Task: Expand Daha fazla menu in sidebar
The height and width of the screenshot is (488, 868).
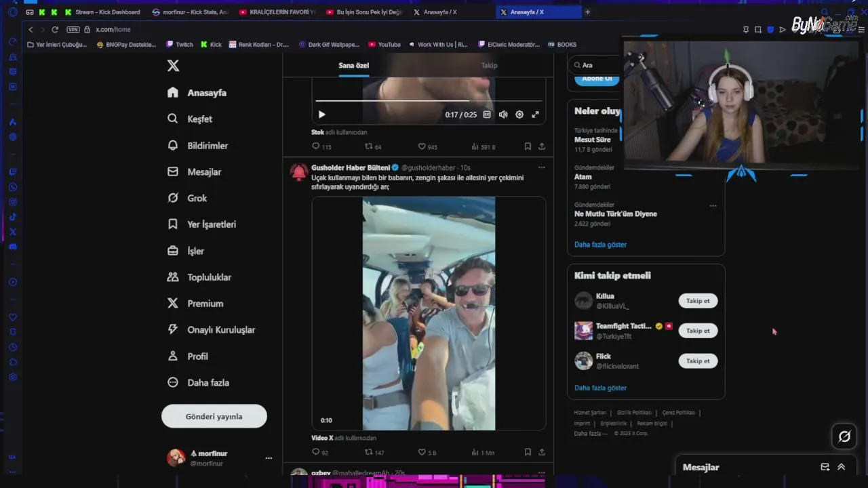Action: (198, 383)
